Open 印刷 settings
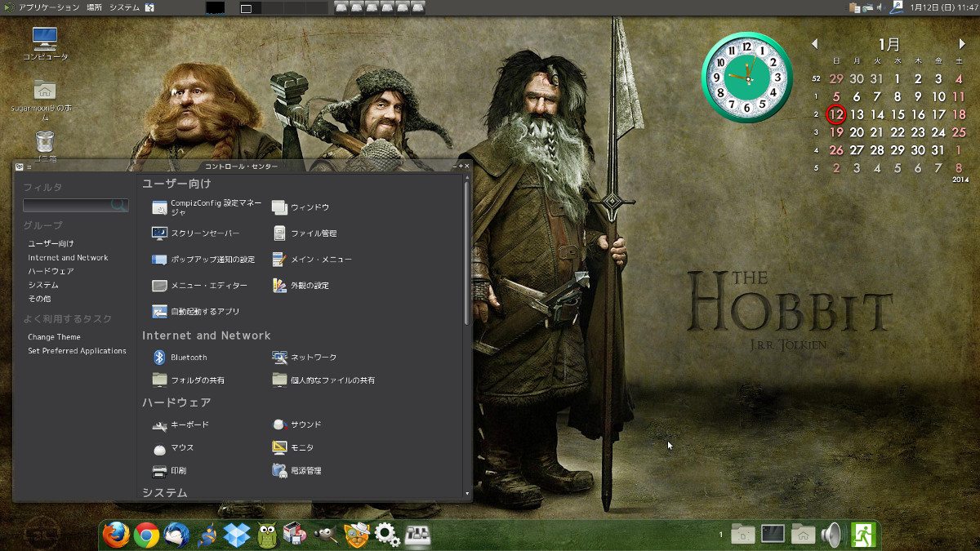 point(169,471)
